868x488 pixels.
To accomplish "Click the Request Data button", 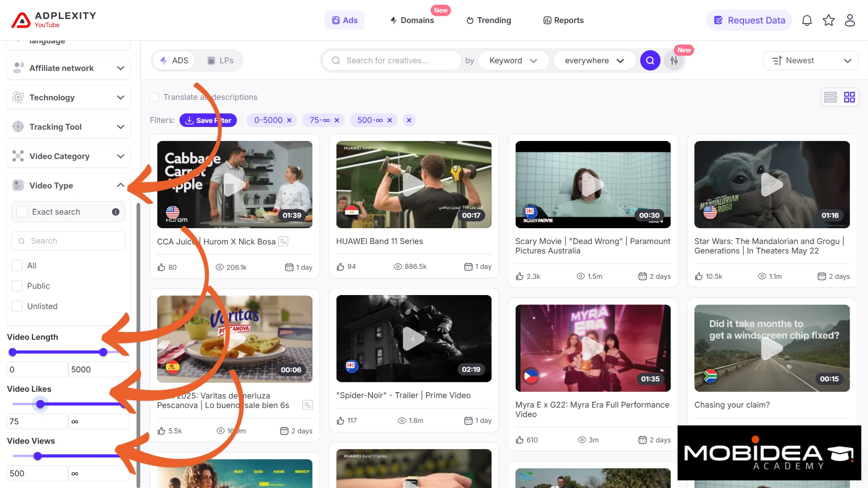I will pyautogui.click(x=750, y=20).
